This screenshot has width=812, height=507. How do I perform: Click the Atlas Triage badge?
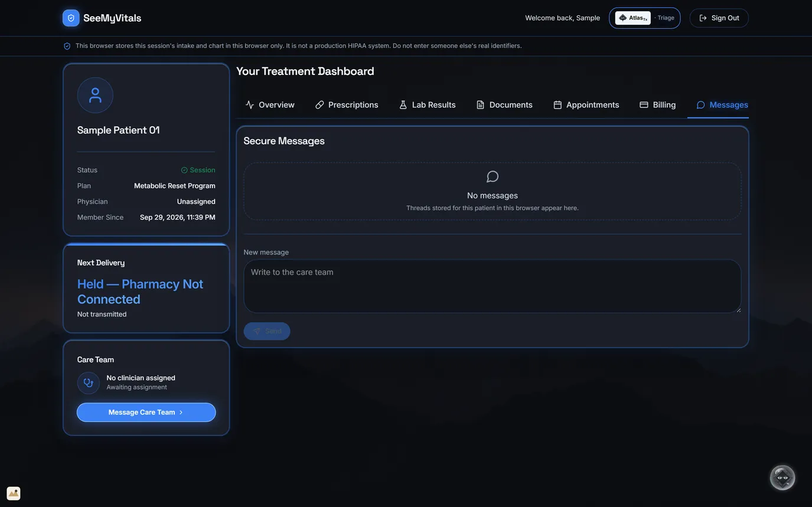pos(645,18)
